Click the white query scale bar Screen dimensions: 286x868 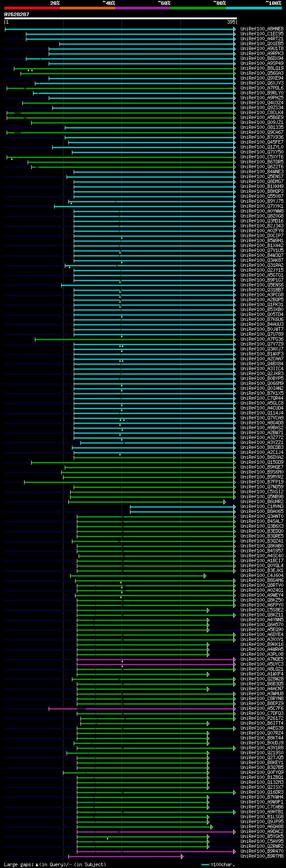pos(120,18)
